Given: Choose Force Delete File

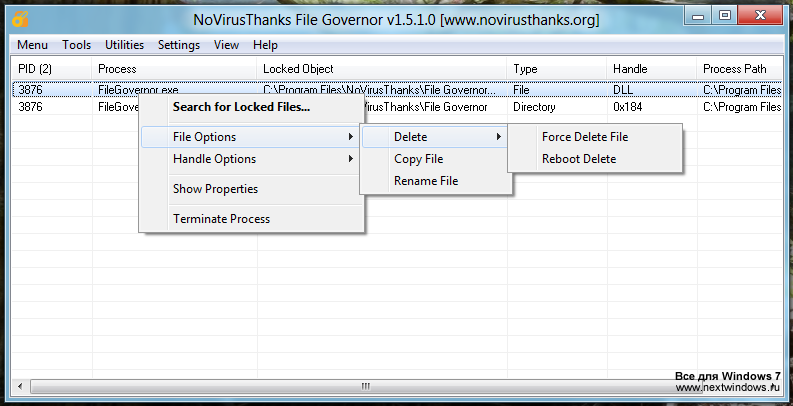Looking at the screenshot, I should coord(595,137).
